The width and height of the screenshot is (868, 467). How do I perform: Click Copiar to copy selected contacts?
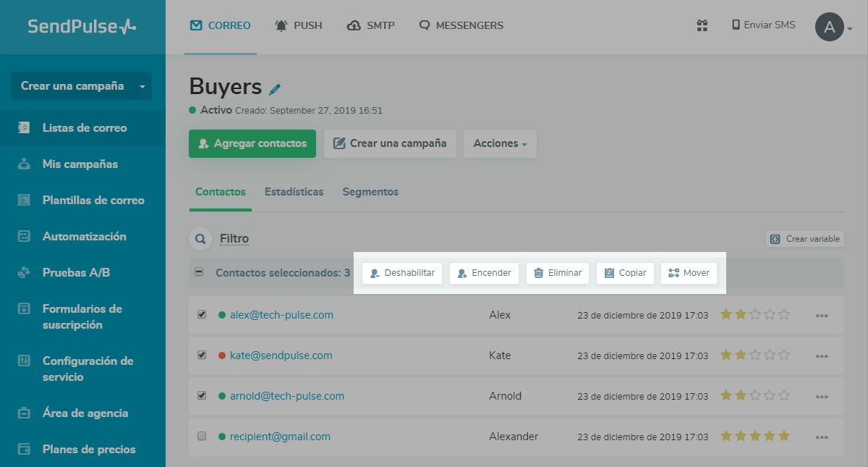[x=625, y=273]
